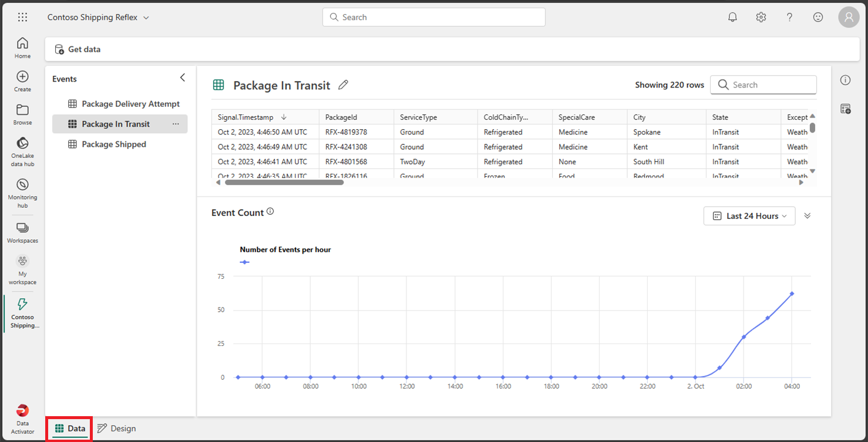Collapse the Events pane chevron
Viewport: 868px width, 442px height.
tap(182, 77)
